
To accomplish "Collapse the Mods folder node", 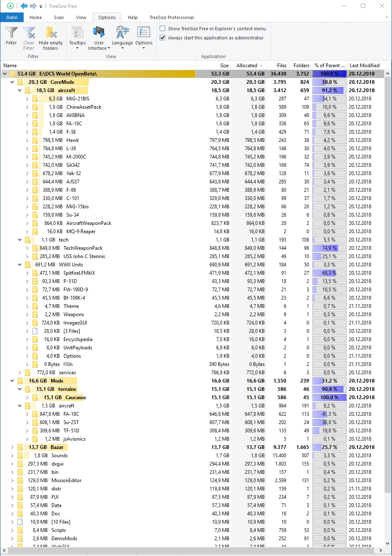I will [x=12, y=381].
